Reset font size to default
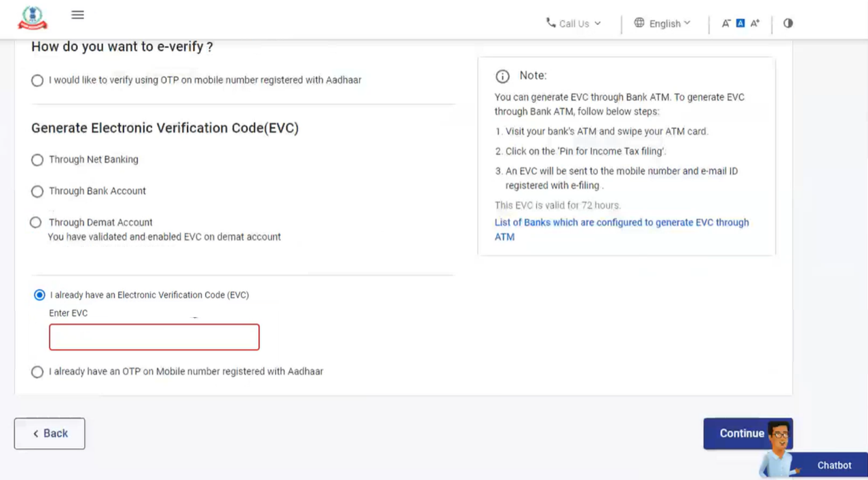Image resolution: width=868 pixels, height=480 pixels. click(x=740, y=23)
